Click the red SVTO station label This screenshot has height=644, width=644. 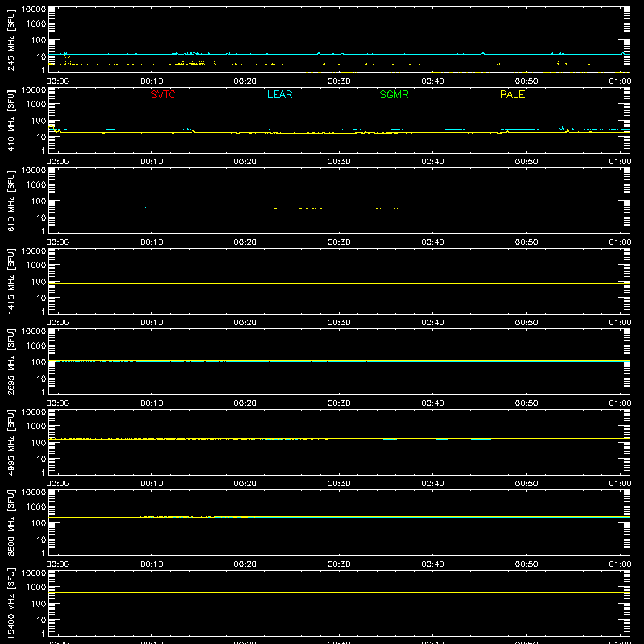(163, 94)
